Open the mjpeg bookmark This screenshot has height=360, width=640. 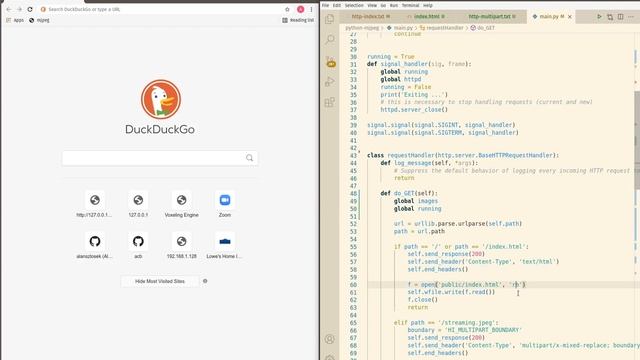tap(39, 20)
